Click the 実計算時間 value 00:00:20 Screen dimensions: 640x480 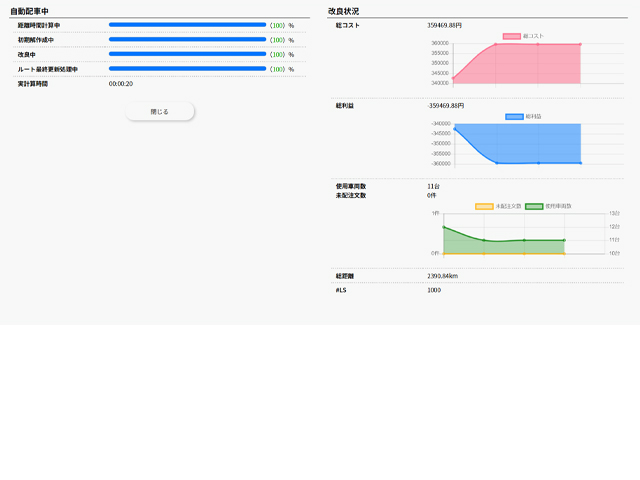(x=121, y=84)
